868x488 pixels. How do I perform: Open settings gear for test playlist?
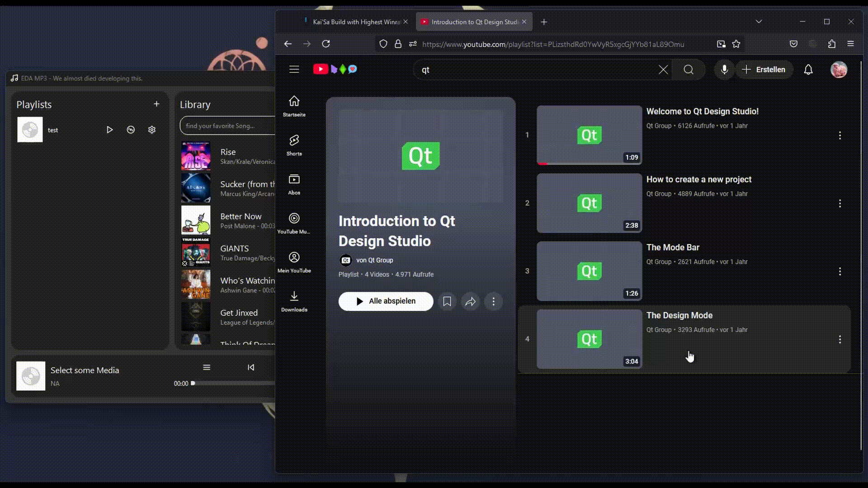(152, 130)
